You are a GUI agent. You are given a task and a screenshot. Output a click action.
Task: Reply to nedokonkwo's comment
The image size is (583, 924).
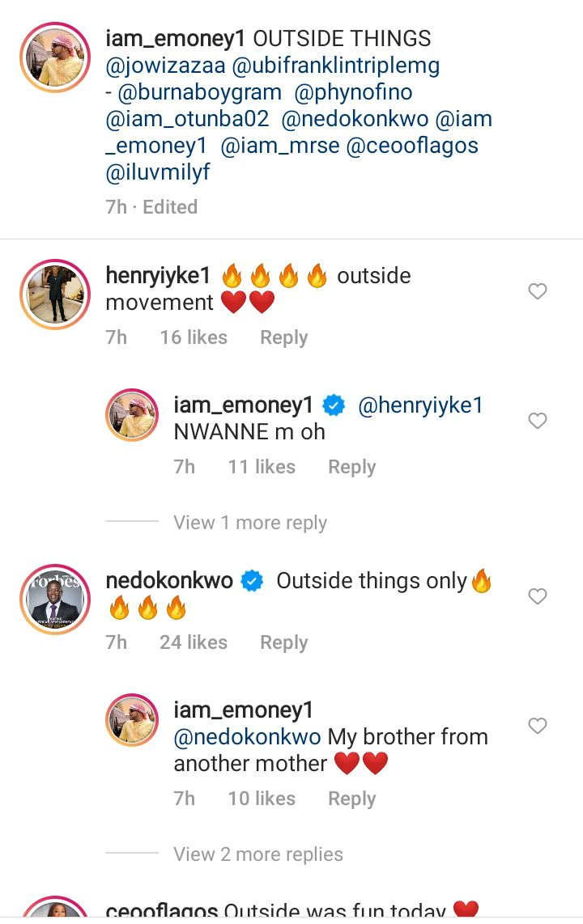[x=283, y=642]
